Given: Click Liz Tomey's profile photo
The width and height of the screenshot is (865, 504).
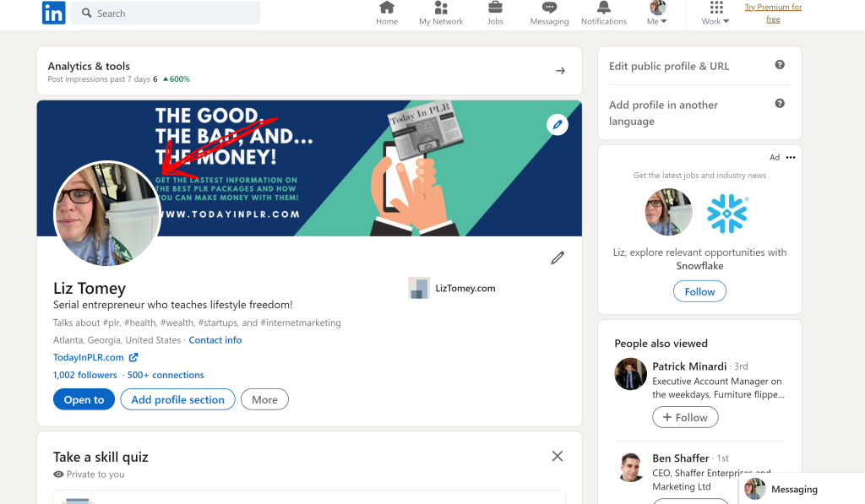Looking at the screenshot, I should (x=107, y=214).
